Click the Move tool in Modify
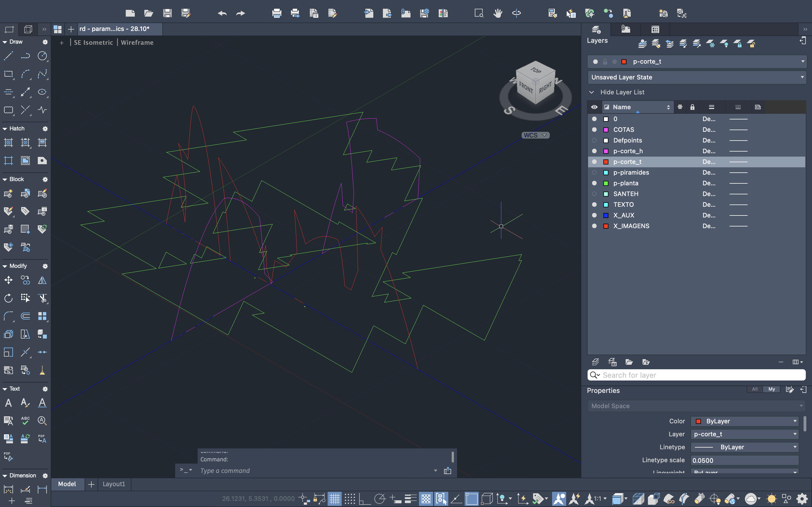Viewport: 812px width, 507px height. click(x=8, y=280)
